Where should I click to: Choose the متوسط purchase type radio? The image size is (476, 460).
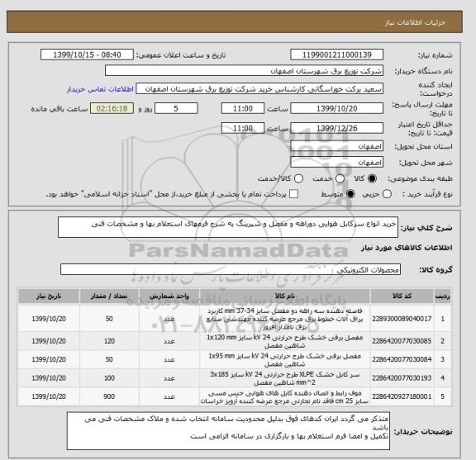[x=350, y=194]
